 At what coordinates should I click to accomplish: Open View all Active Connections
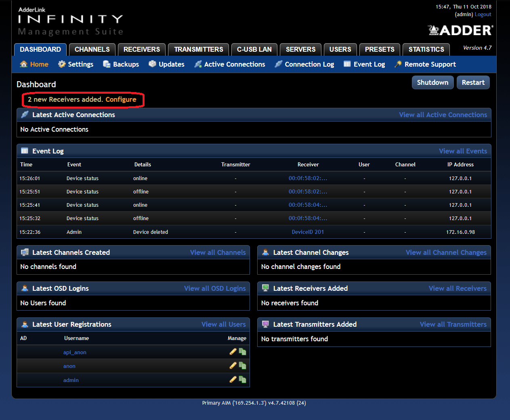443,115
